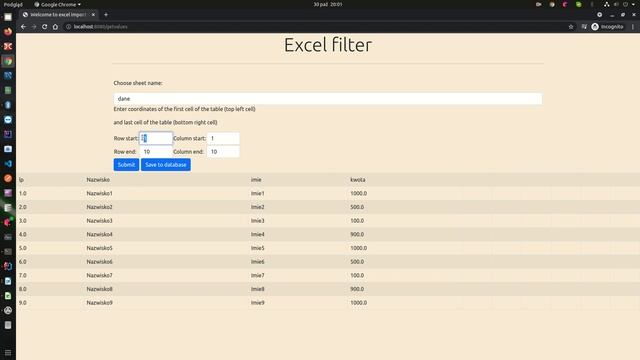Click the Submit button

(126, 165)
